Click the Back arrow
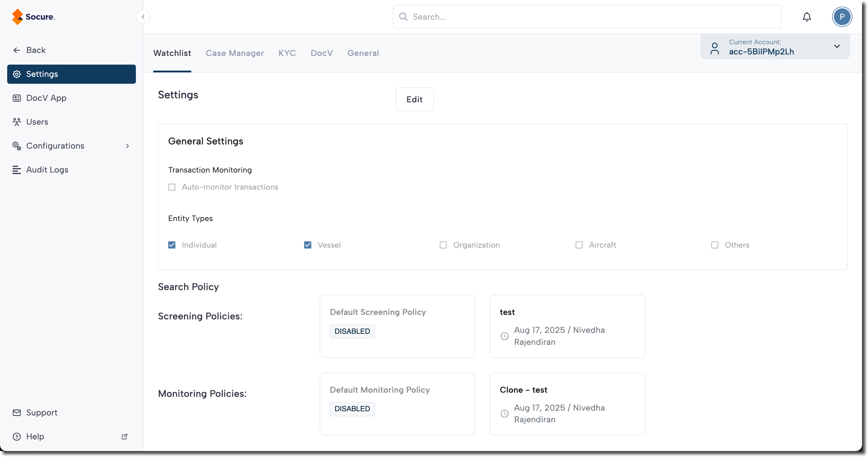This screenshot has width=868, height=457. (x=17, y=50)
